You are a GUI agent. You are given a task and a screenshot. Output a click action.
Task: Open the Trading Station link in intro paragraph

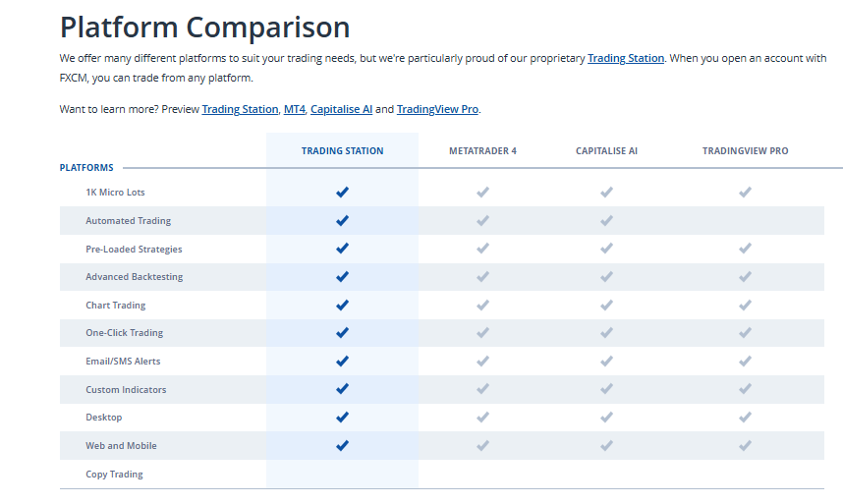pos(625,58)
